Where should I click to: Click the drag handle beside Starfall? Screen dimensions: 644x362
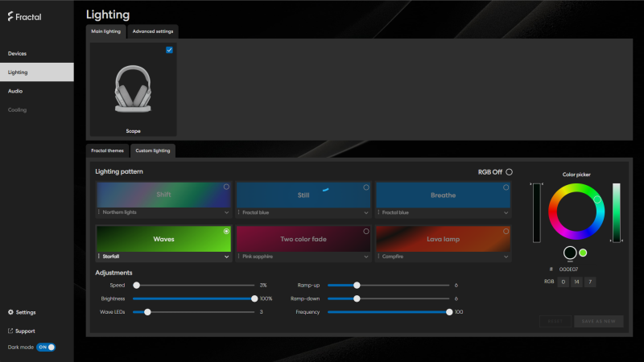pyautogui.click(x=99, y=256)
